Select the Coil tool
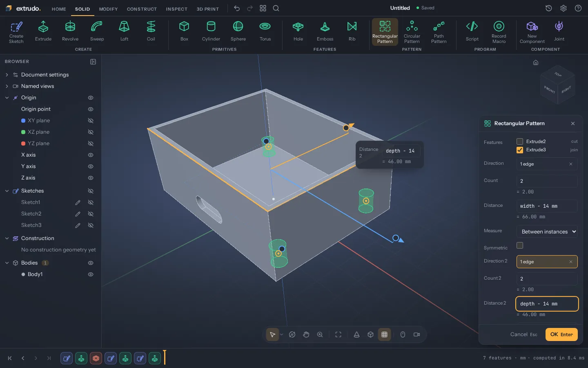588x368 pixels. (151, 31)
